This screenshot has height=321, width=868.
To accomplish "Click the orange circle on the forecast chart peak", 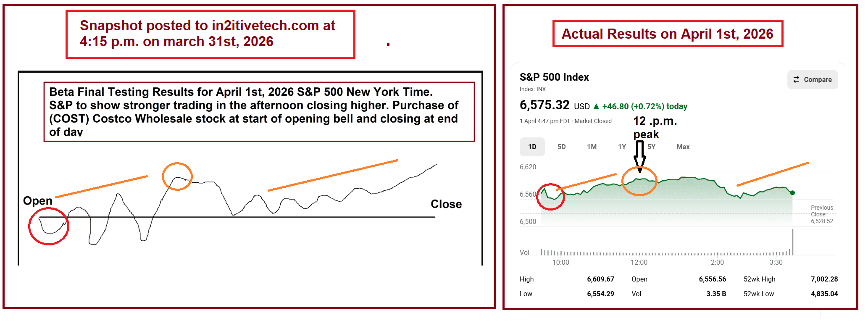I will [177, 176].
